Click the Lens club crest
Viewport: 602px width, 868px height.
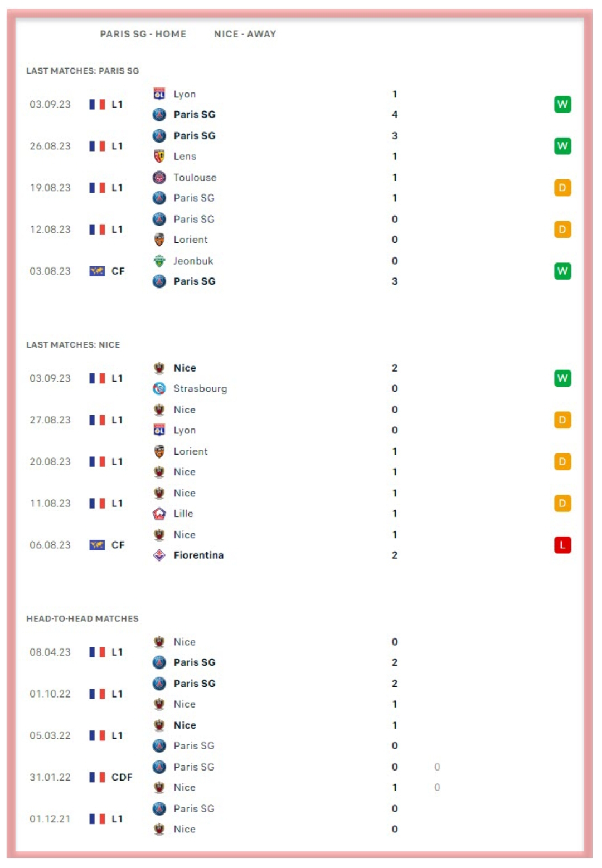pos(159,156)
